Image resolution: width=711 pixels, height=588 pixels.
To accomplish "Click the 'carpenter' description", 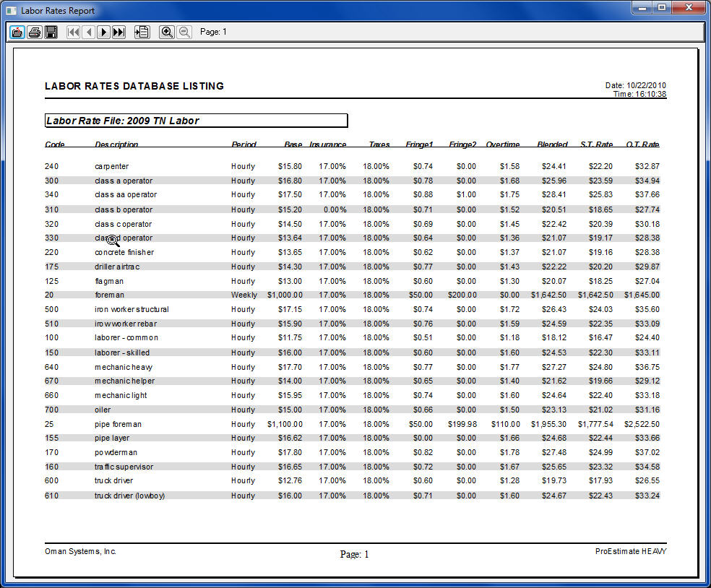I will pos(111,166).
